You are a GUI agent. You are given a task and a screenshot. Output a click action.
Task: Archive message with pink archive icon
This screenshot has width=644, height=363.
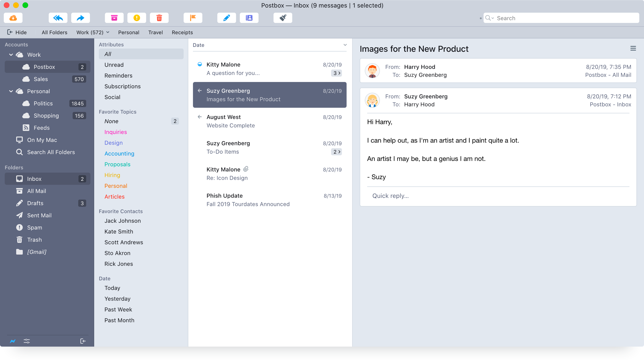pyautogui.click(x=114, y=18)
